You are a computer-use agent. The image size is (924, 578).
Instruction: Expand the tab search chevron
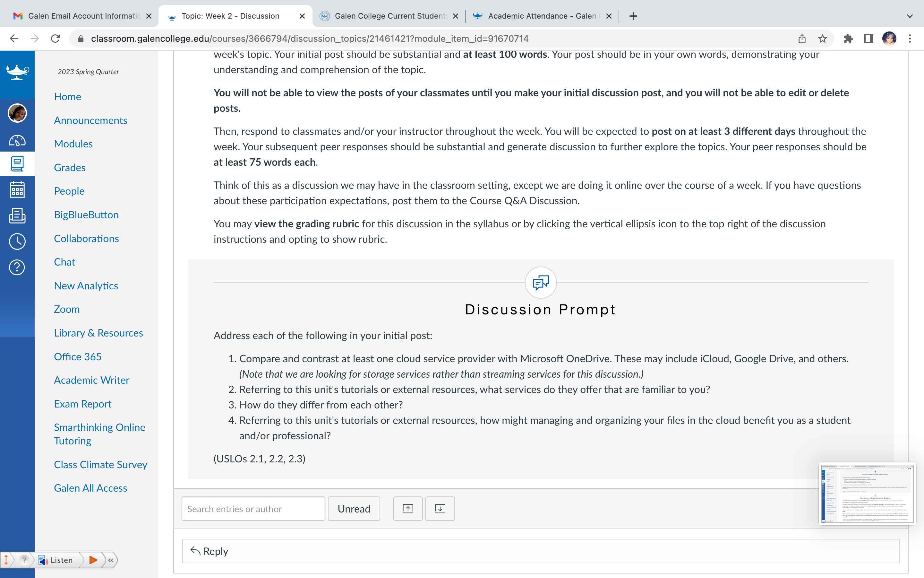(910, 16)
